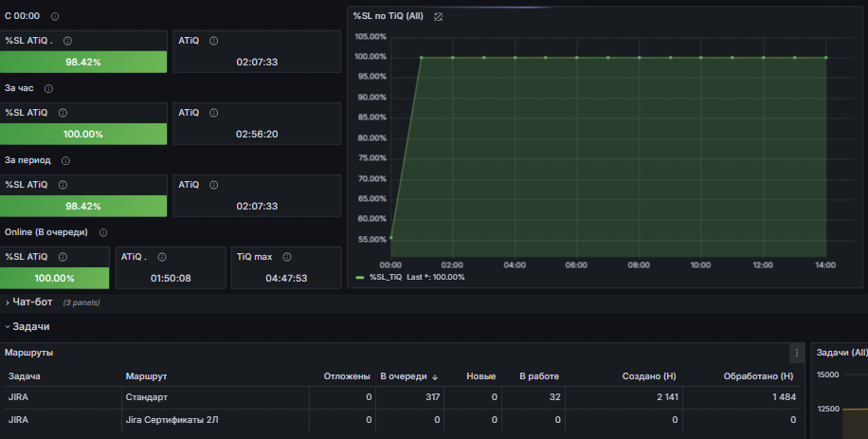Open info icon of %SL ATiQ under За час

coord(63,113)
